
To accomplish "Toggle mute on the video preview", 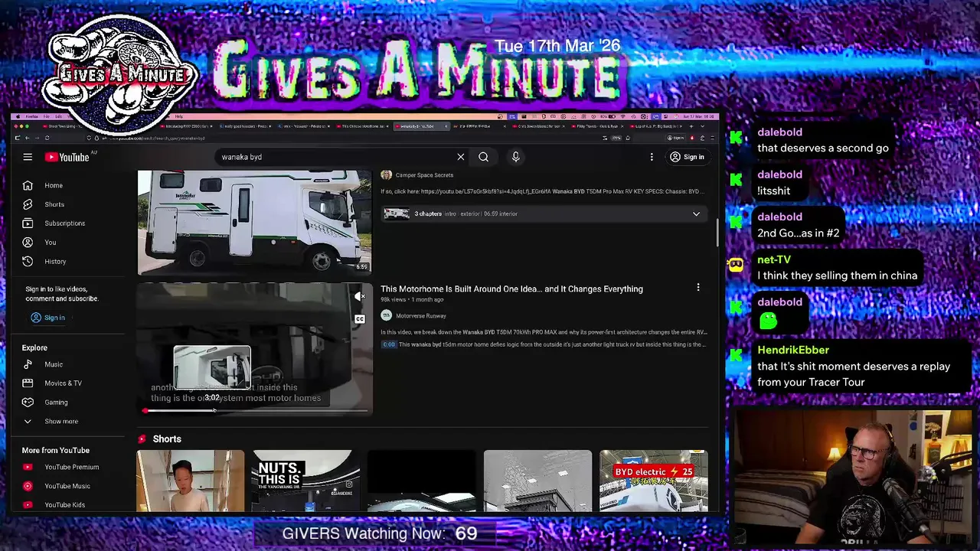I will coord(360,296).
